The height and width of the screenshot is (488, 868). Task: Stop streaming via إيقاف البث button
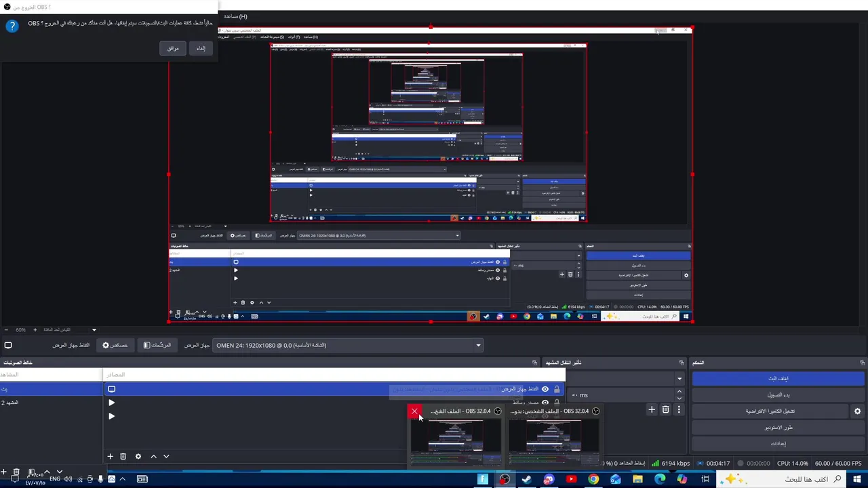[778, 378]
